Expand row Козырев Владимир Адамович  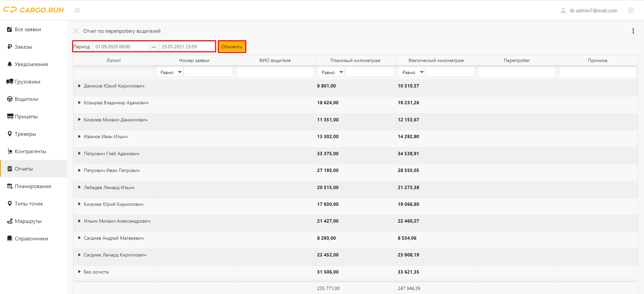[x=79, y=103]
